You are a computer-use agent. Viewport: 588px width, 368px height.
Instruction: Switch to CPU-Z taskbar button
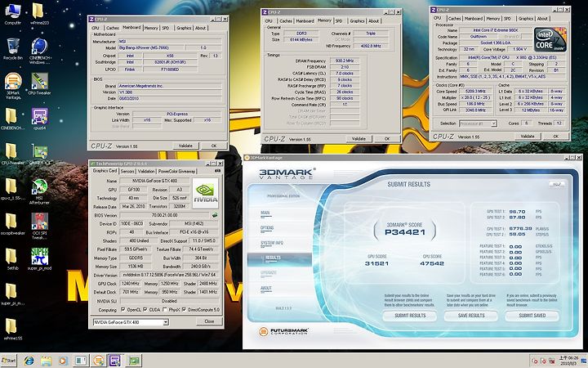tap(115, 361)
